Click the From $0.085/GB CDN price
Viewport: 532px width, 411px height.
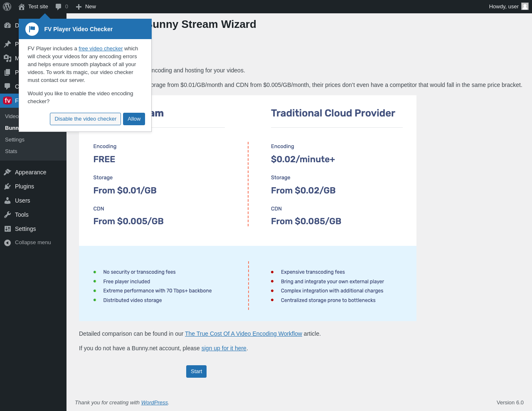point(306,221)
